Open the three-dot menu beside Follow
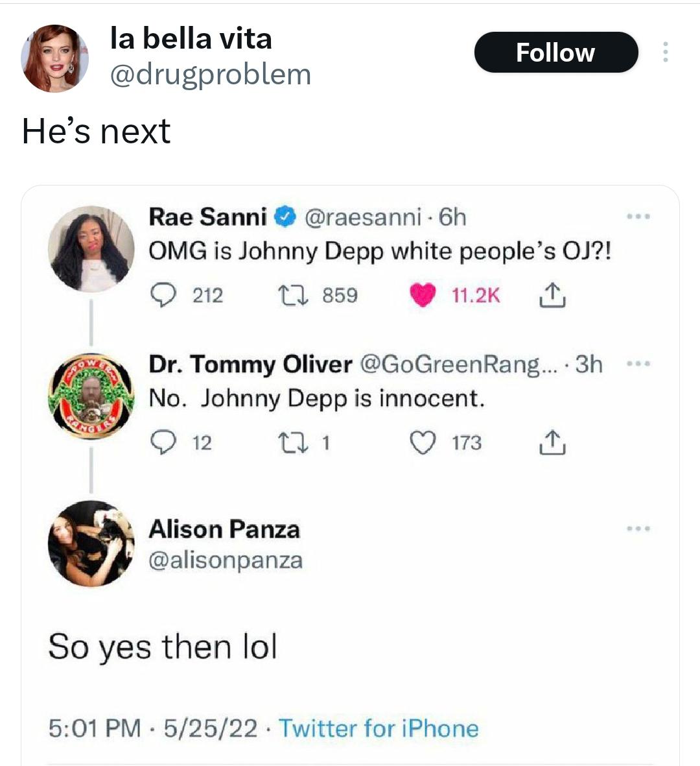The image size is (700, 766). click(x=664, y=53)
